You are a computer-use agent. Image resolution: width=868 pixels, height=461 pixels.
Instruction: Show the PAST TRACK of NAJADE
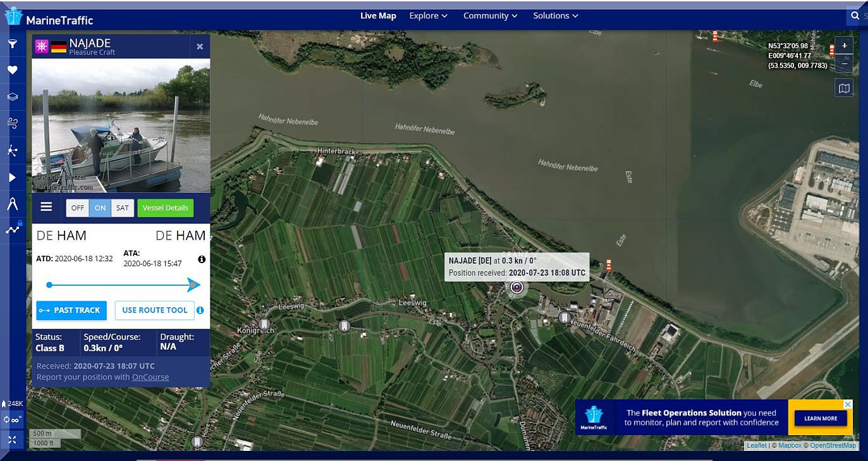click(71, 310)
